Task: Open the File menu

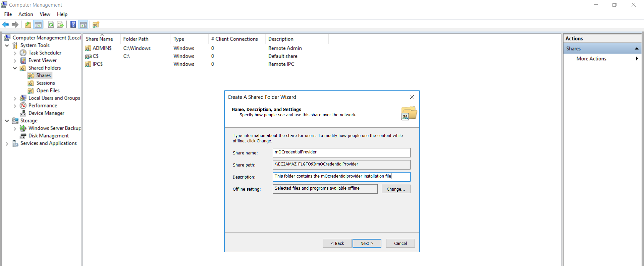Action: coord(8,14)
